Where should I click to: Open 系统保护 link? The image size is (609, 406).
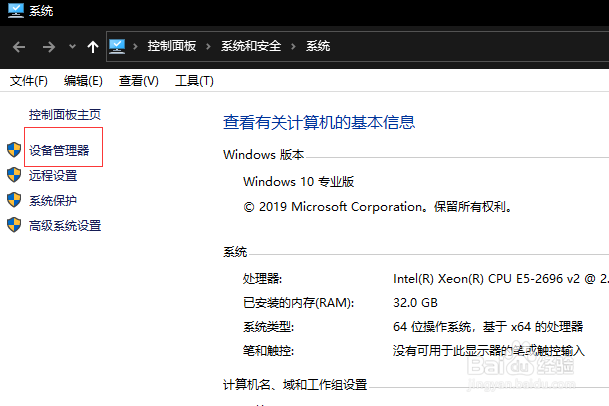click(53, 200)
